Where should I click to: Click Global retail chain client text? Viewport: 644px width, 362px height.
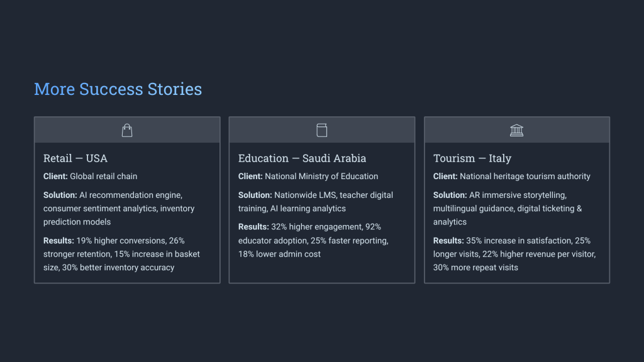(x=103, y=176)
